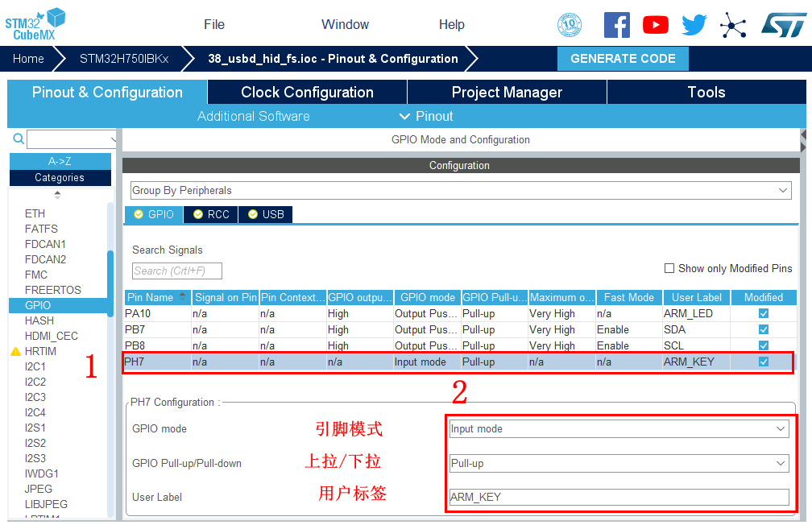Click the GENERATE CODE button
Screen dimensions: 812x525
click(623, 59)
